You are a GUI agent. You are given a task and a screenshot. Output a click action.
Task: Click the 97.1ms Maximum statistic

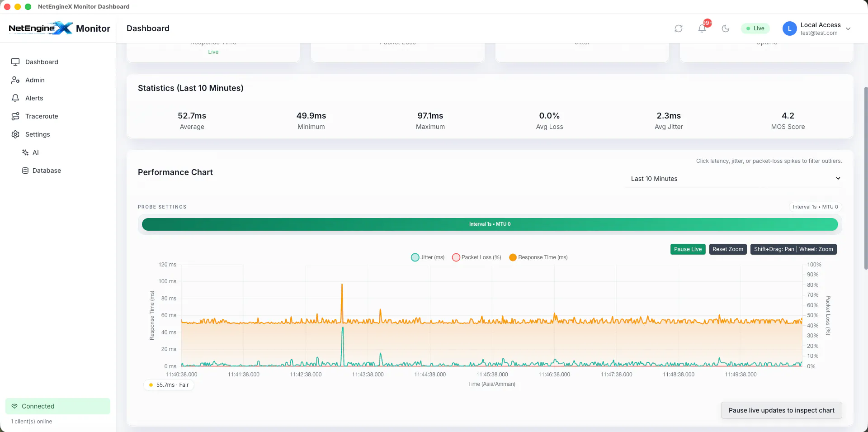coord(430,121)
